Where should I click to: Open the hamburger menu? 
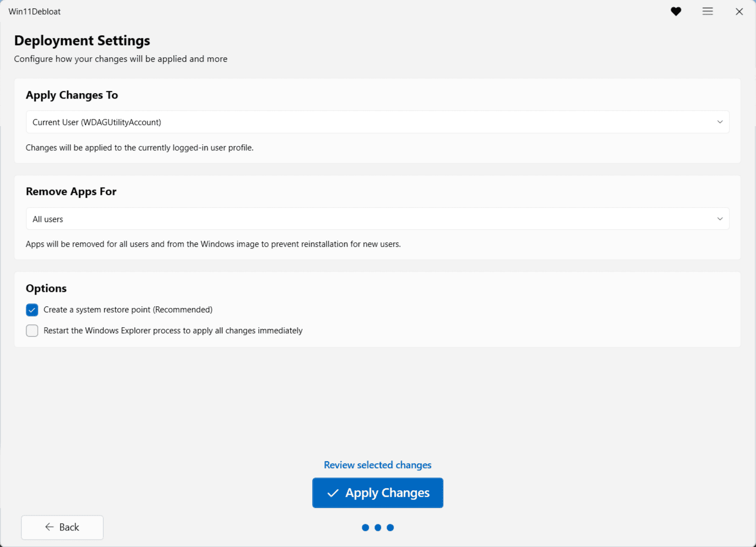[708, 12]
